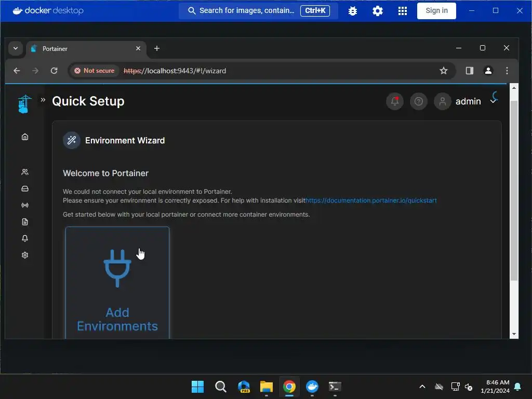Click the Environment Wizard wand icon
532x399 pixels.
click(72, 140)
